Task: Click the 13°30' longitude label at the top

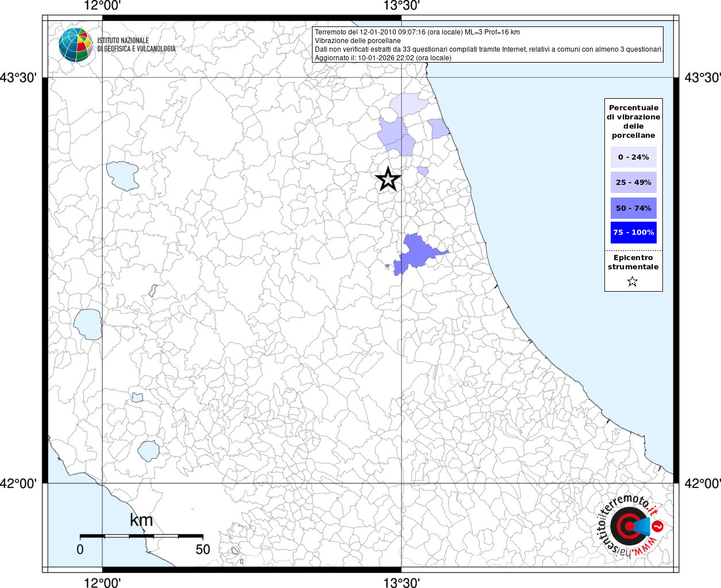Action: click(402, 6)
